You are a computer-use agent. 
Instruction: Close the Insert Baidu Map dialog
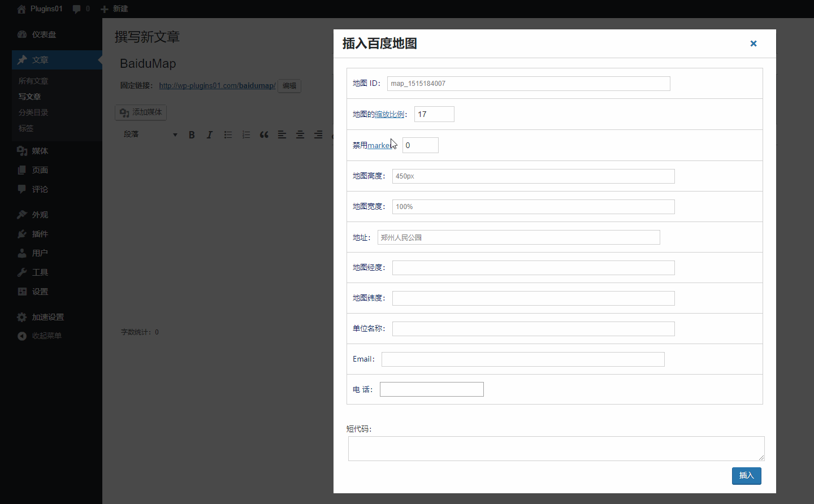(x=753, y=44)
